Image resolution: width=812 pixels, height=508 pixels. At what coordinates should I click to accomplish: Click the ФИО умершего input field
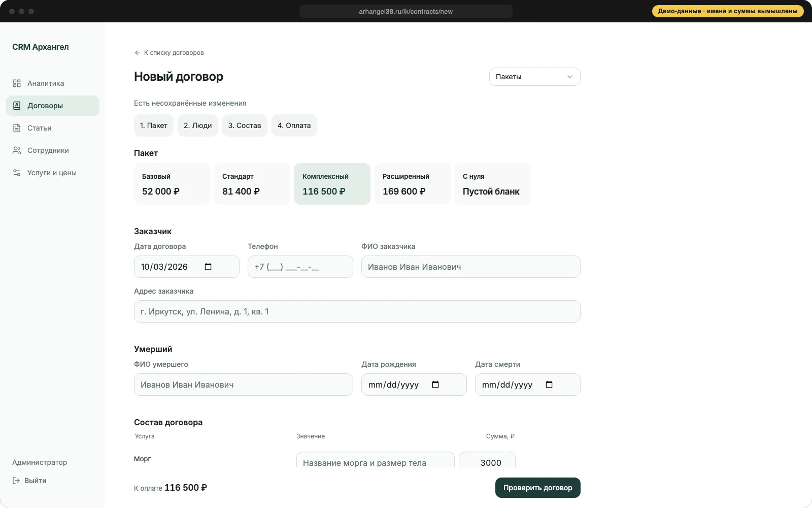(244, 385)
